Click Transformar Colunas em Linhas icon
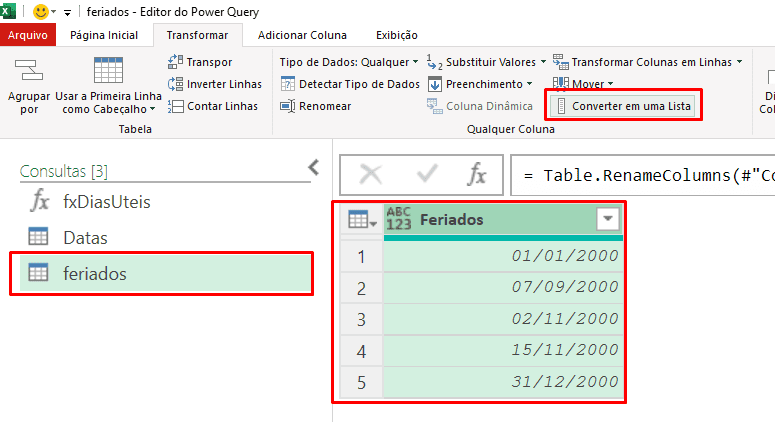This screenshot has width=775, height=422. pos(560,62)
